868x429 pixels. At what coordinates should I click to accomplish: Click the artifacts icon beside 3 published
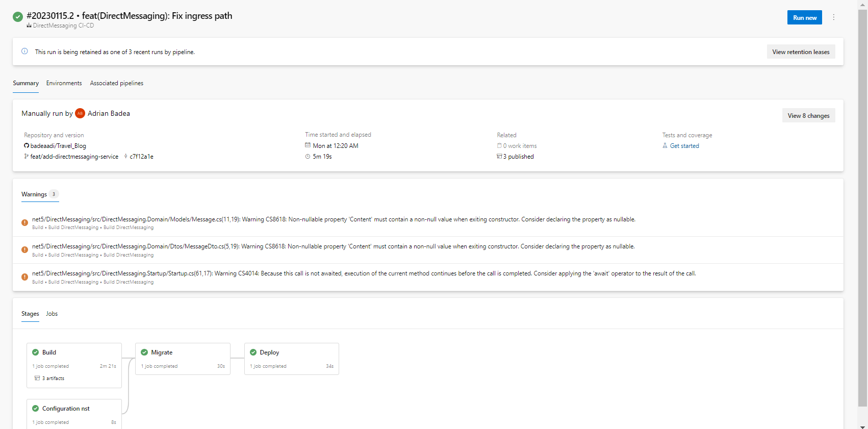[x=499, y=157]
